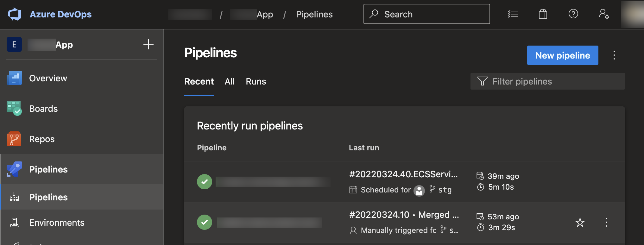This screenshot has height=245, width=644.
Task: Open more options beside New pipeline
Action: tap(614, 55)
